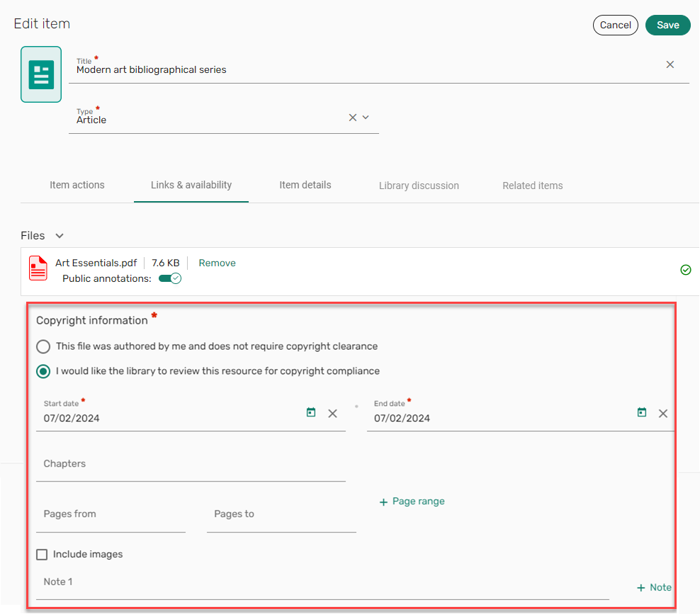Add another Page range
This screenshot has height=614, width=700.
pyautogui.click(x=412, y=501)
